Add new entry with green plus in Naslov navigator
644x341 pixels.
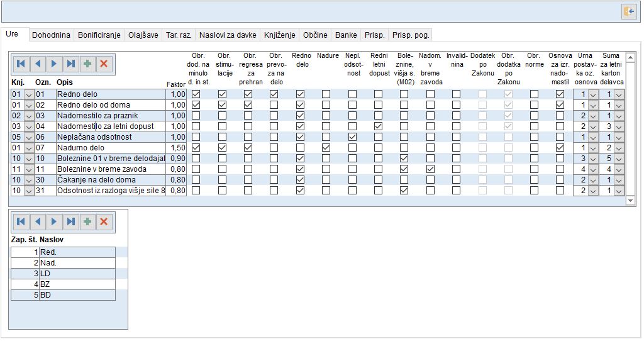[87, 222]
